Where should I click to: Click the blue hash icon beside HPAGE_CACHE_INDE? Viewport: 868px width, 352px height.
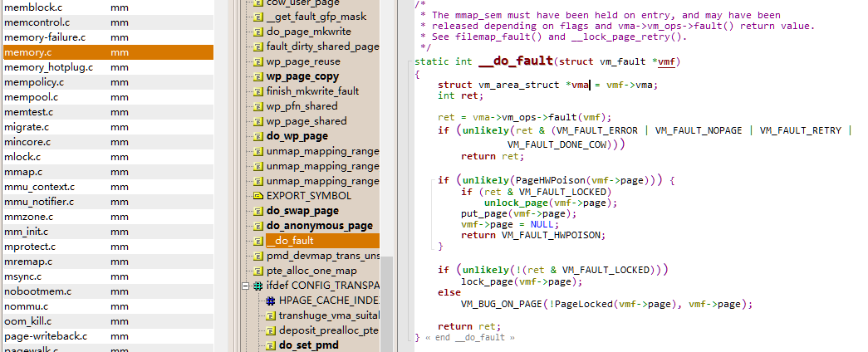(x=271, y=301)
